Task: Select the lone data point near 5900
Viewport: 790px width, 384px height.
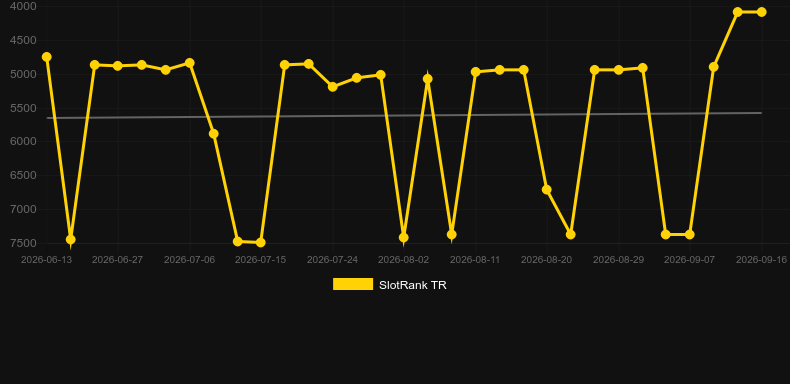Action: tap(214, 134)
